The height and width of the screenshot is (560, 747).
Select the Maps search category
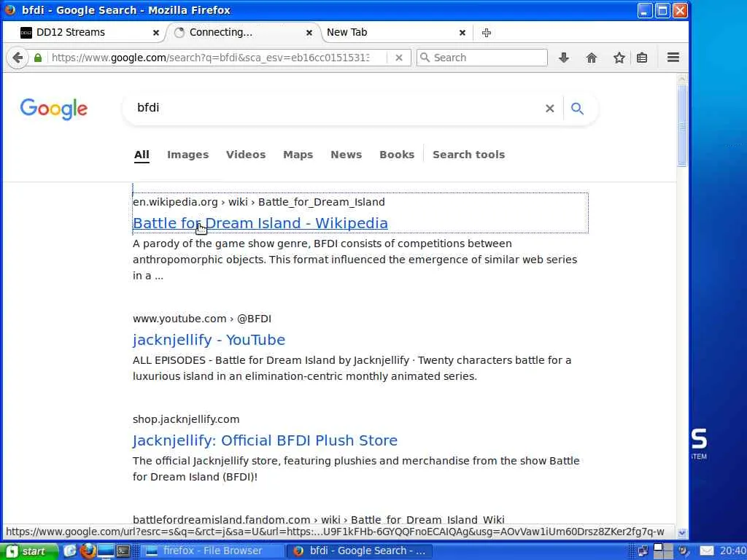click(298, 155)
